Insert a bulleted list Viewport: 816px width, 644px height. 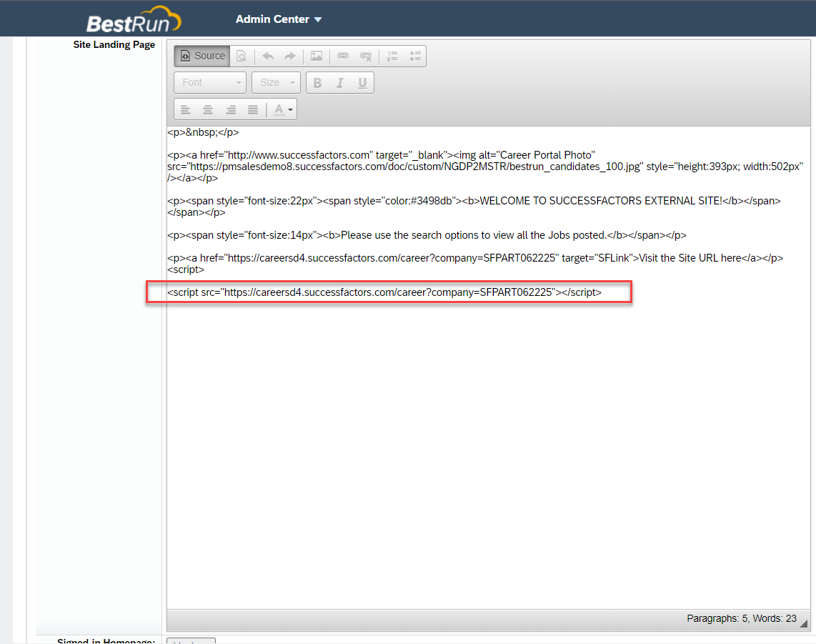[415, 56]
